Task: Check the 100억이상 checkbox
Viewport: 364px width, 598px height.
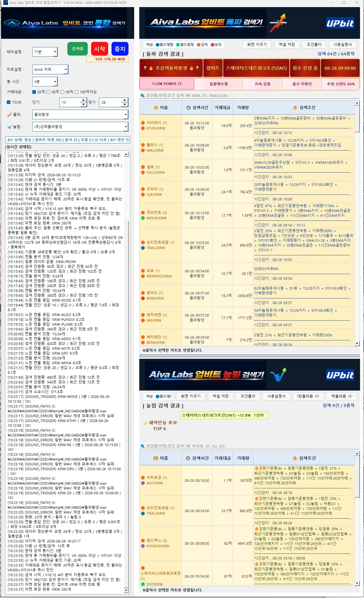Action: tap(76, 92)
